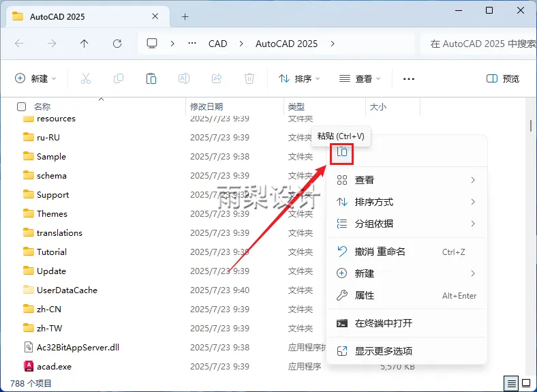Select the resources folder name

click(x=56, y=119)
